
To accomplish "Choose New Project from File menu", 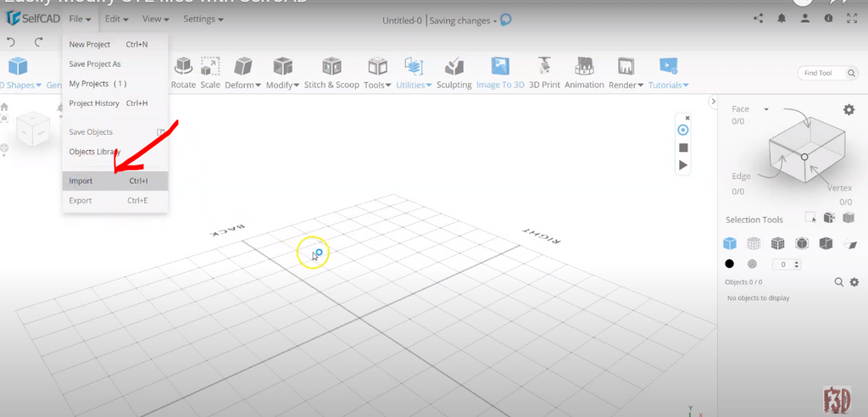I will tap(115, 44).
